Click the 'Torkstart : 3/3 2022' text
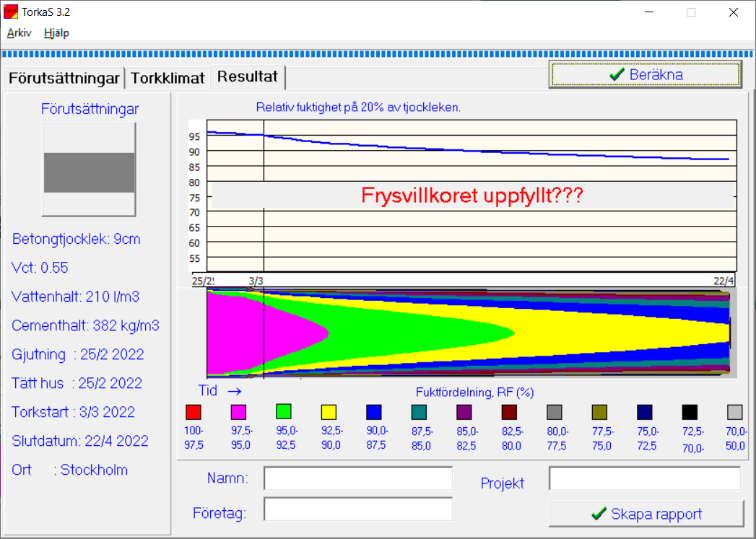756x539 pixels. tap(73, 412)
